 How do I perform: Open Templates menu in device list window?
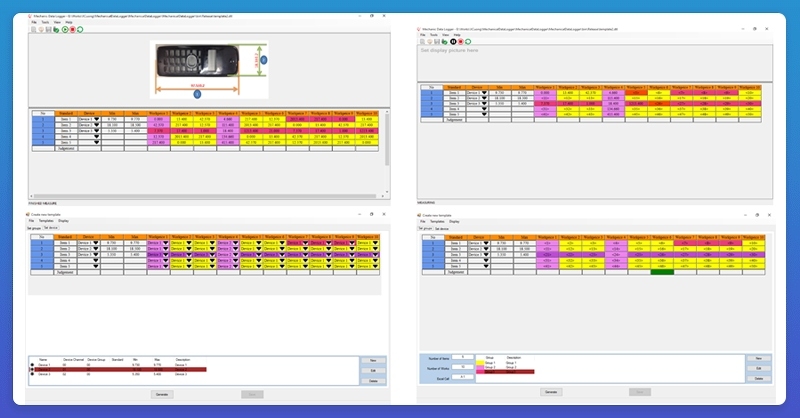[46, 221]
